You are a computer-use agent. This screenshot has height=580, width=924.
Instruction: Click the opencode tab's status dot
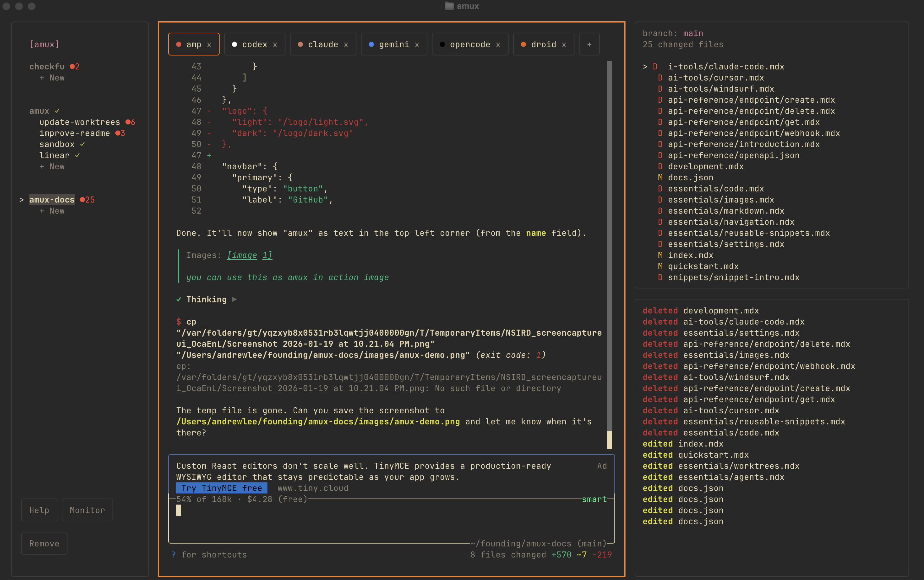point(443,44)
